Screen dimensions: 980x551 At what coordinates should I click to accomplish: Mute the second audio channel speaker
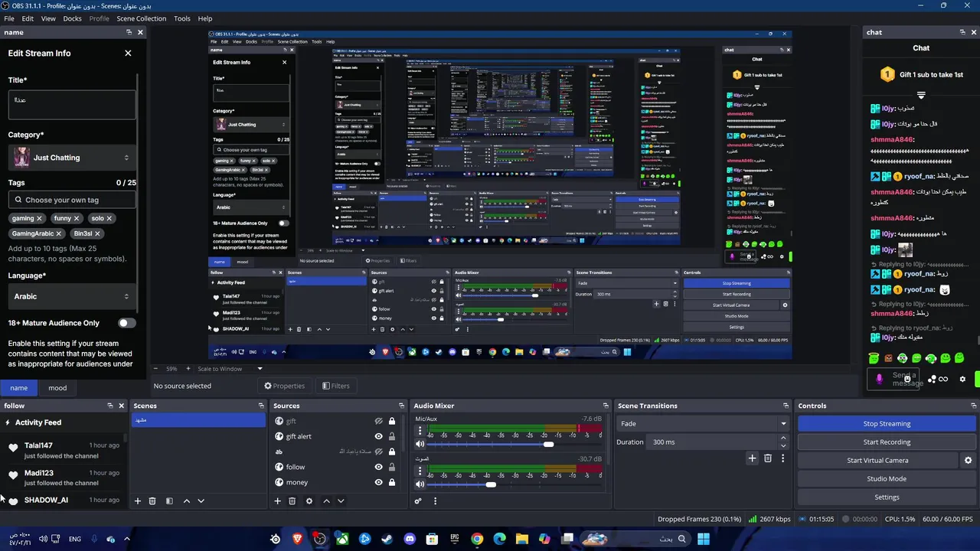pyautogui.click(x=420, y=484)
